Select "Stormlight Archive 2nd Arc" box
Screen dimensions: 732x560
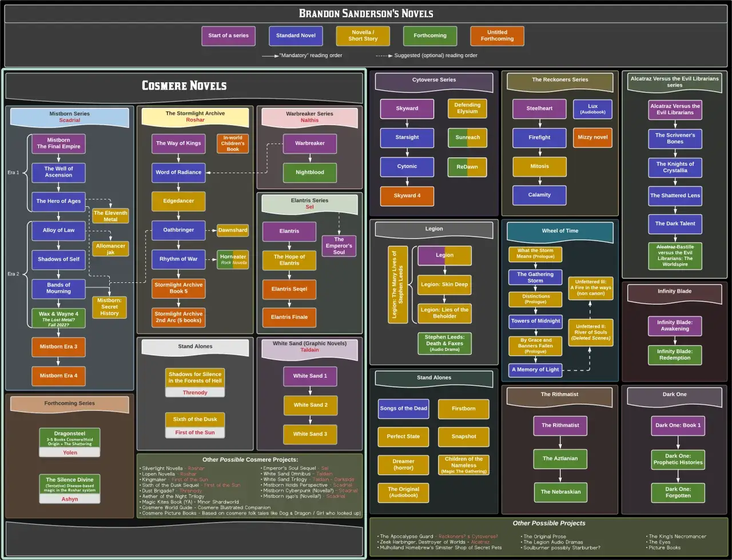point(178,318)
